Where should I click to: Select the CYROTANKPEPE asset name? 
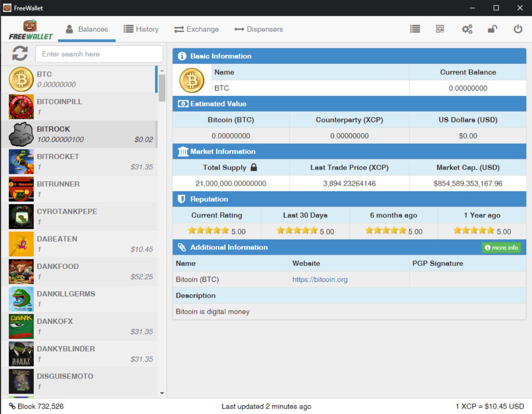pyautogui.click(x=67, y=211)
